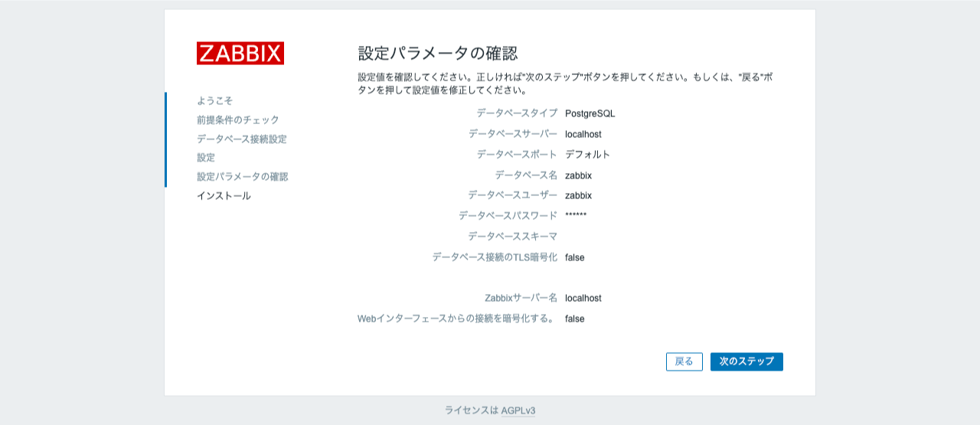Click the masked ****** password value
Viewport: 980px width, 425px height.
point(576,215)
